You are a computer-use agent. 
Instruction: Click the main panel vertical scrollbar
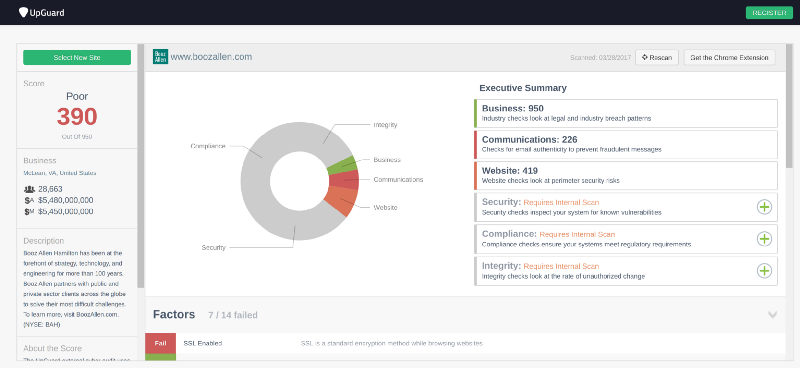click(789, 106)
